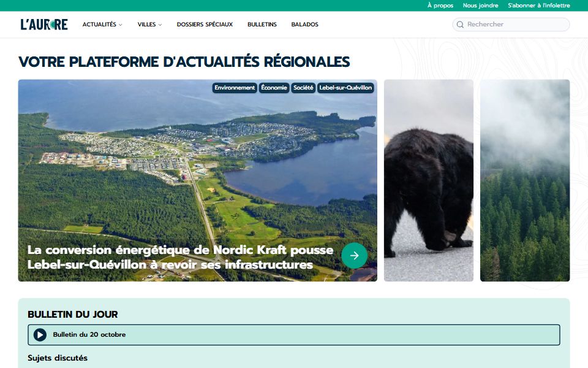Open the Bulletins menu item
Screen dimensions: 588x368
click(262, 25)
